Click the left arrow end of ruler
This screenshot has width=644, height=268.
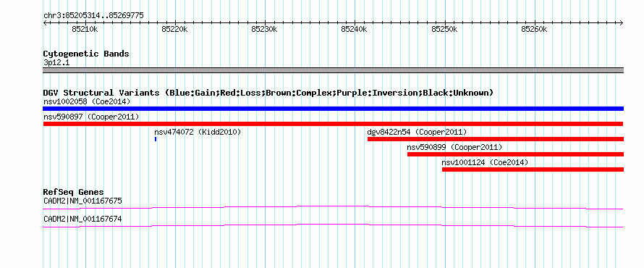45,23
